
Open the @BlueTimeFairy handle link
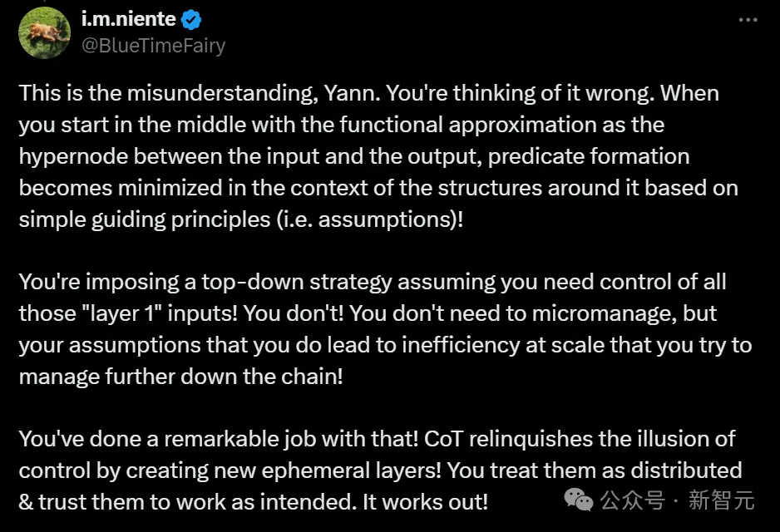153,46
